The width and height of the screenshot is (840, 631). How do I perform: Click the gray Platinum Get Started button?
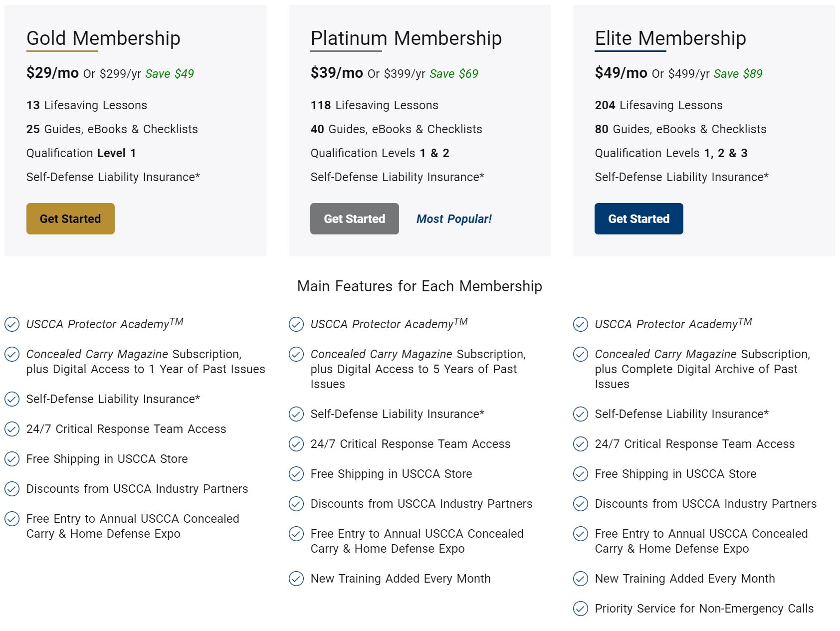[x=354, y=218]
